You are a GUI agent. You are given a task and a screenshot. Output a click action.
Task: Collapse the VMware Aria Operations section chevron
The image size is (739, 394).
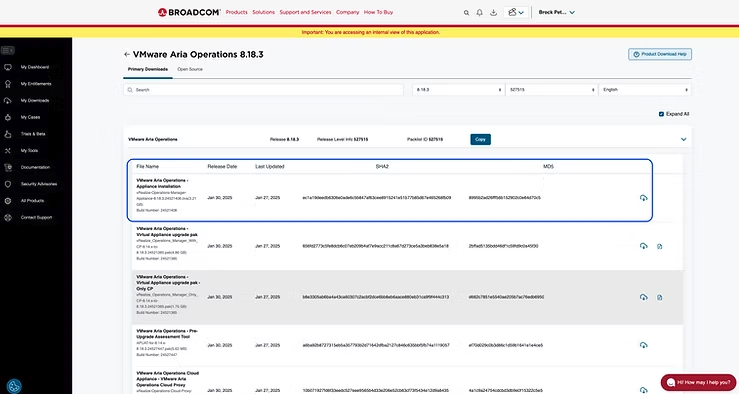click(683, 140)
